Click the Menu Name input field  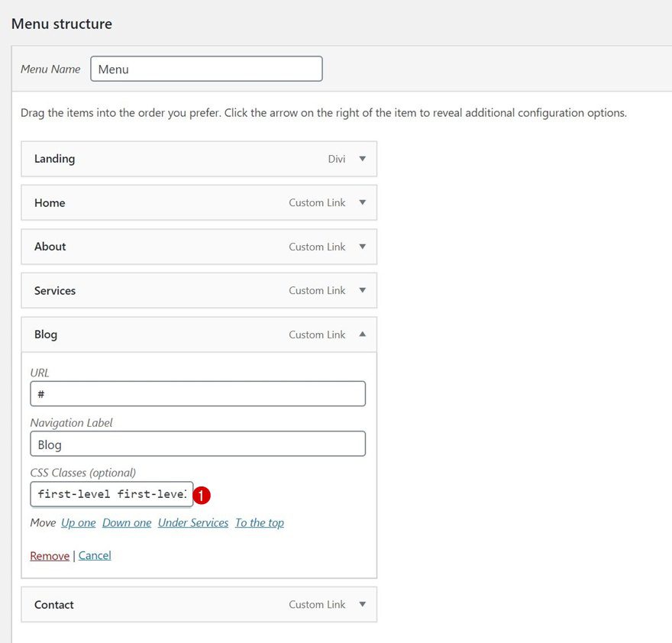pyautogui.click(x=206, y=68)
